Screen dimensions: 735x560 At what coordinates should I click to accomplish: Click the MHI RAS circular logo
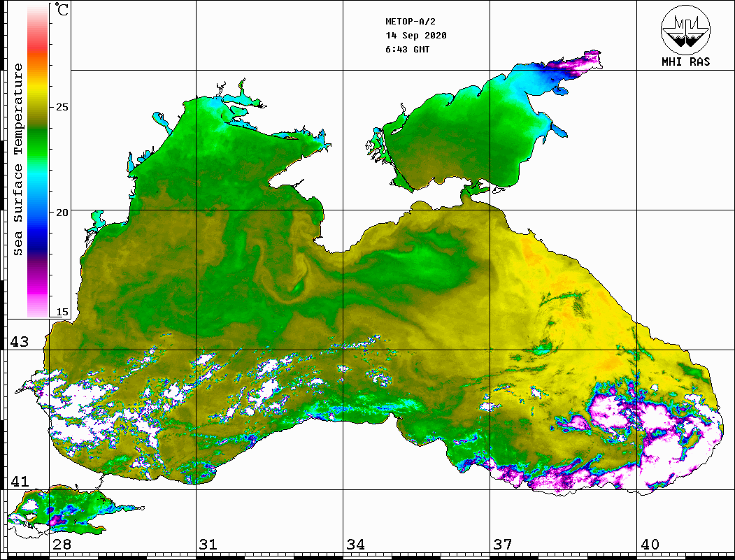[x=685, y=29]
